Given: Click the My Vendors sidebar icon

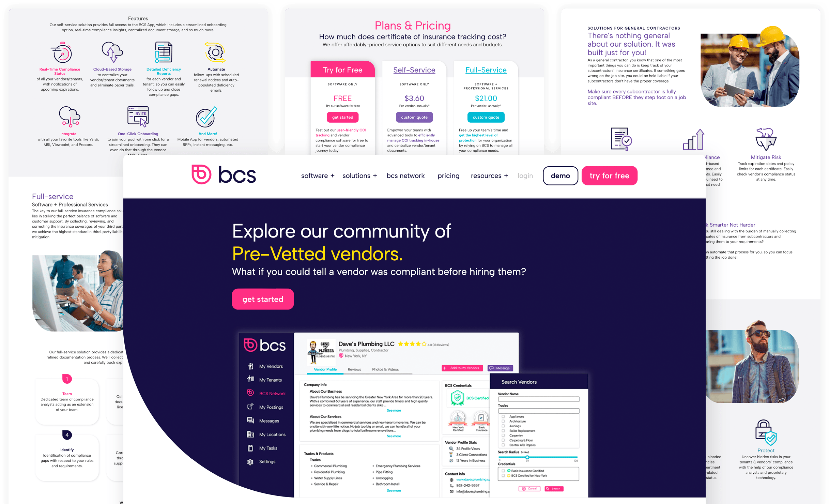Looking at the screenshot, I should [x=251, y=366].
